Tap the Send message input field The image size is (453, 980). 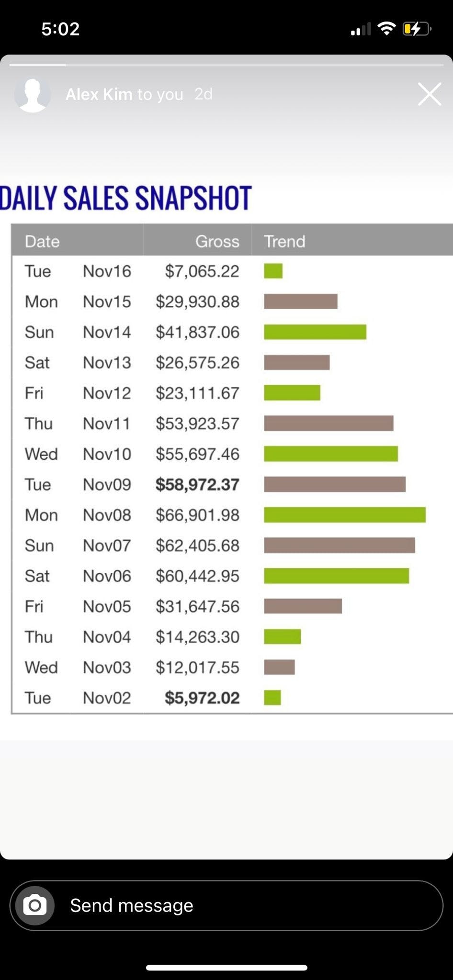[239, 905]
